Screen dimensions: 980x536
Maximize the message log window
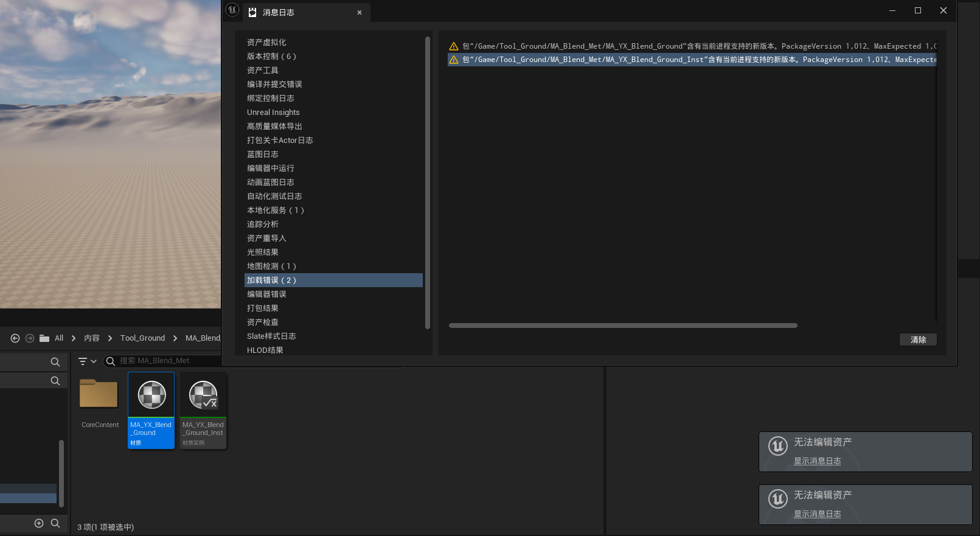point(918,10)
